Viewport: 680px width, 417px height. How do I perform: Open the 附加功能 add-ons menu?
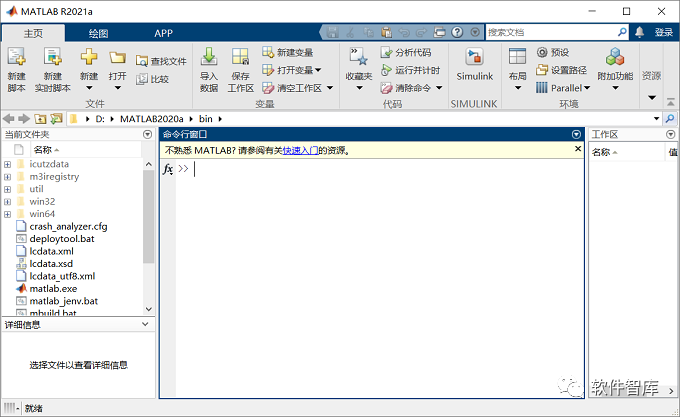[615, 69]
